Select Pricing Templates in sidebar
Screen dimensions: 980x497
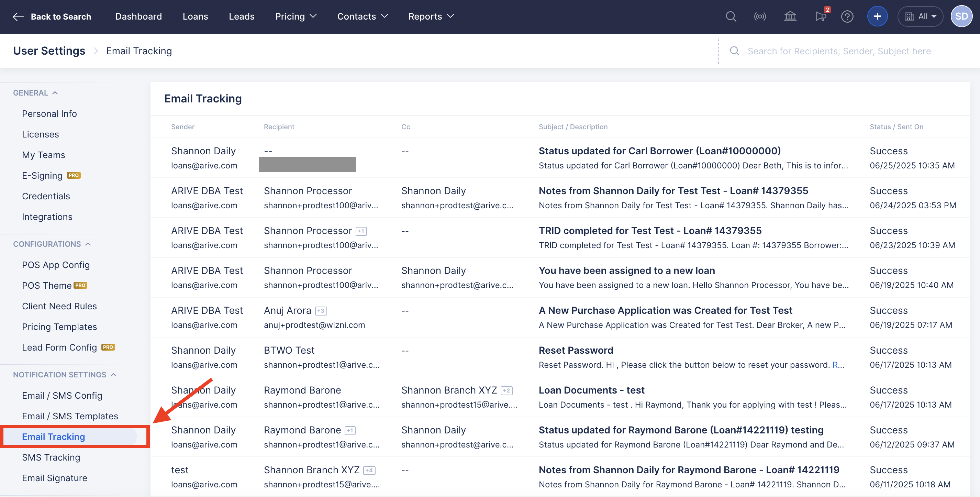tap(59, 327)
